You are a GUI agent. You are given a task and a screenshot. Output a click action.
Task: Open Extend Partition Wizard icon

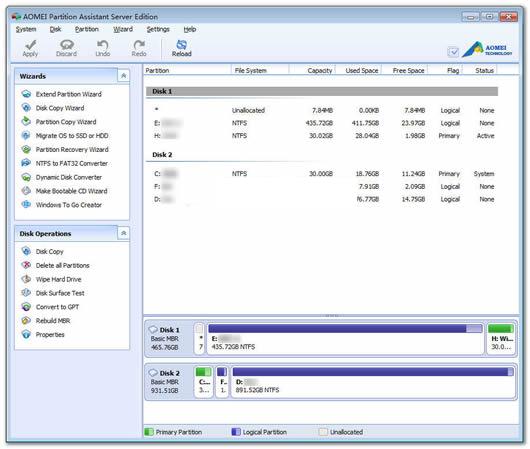(26, 94)
